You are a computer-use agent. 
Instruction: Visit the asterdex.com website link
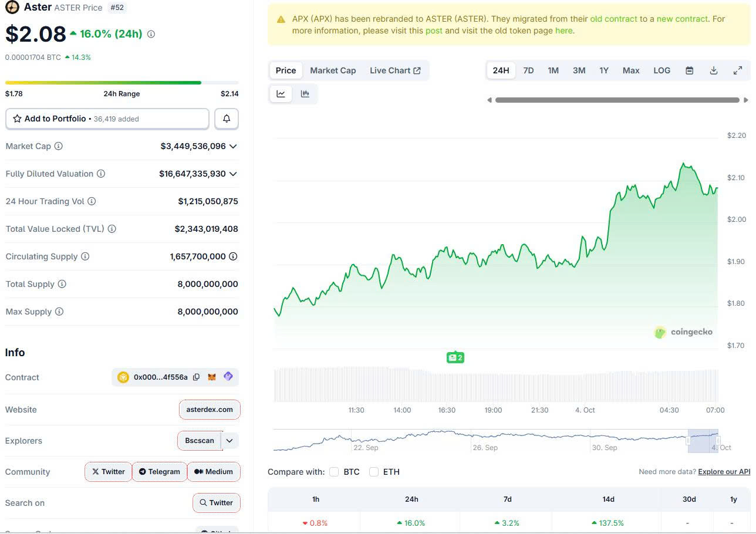click(x=210, y=409)
